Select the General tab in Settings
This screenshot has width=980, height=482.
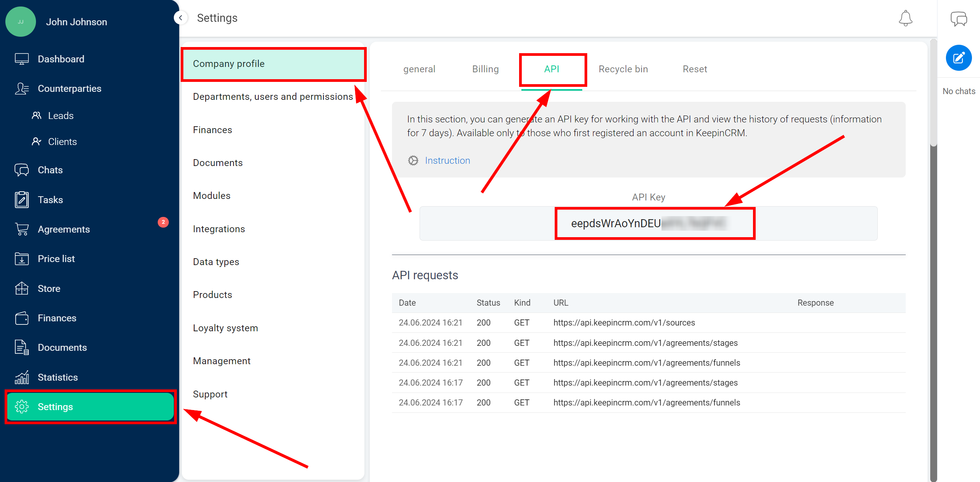point(420,69)
